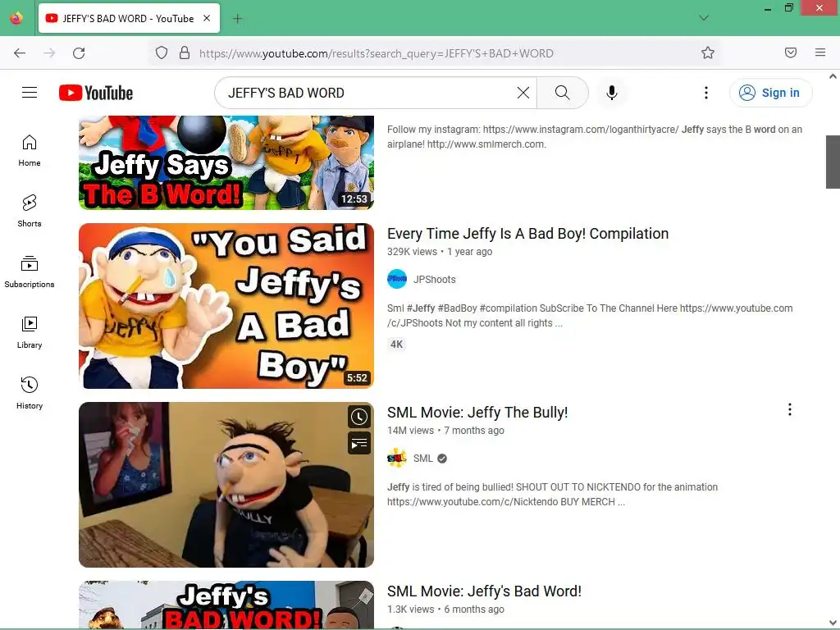Add Jeffy The Bully to Watch Later

tap(359, 417)
